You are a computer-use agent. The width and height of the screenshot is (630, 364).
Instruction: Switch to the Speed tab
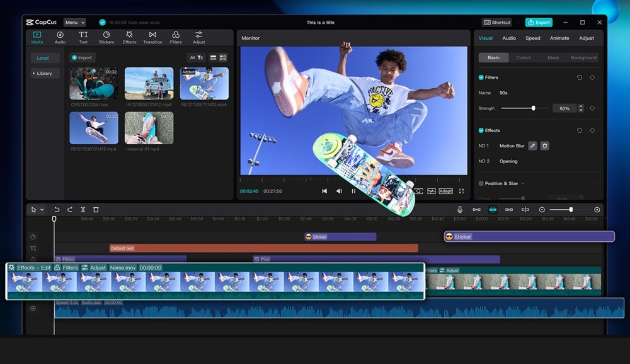click(x=533, y=38)
